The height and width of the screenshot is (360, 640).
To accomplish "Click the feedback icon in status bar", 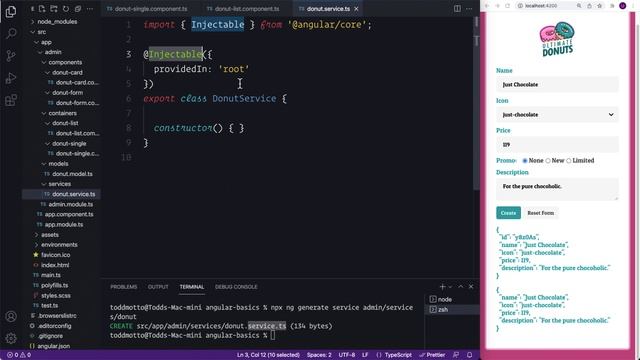I will (x=456, y=355).
